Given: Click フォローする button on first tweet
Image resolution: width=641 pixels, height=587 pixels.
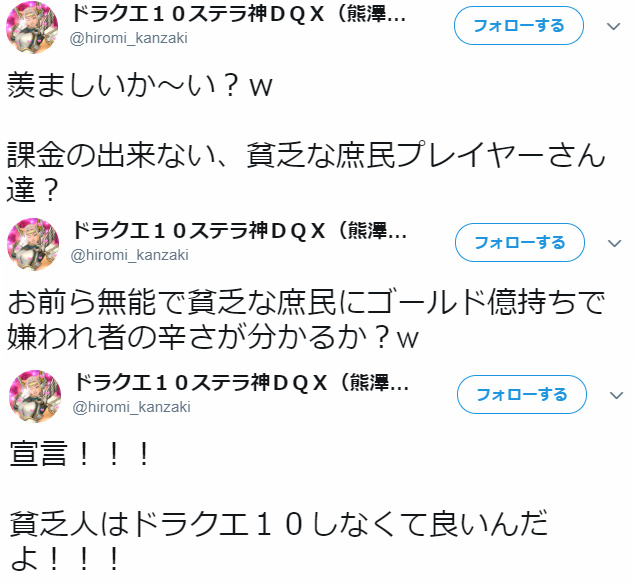Looking at the screenshot, I should tap(518, 26).
